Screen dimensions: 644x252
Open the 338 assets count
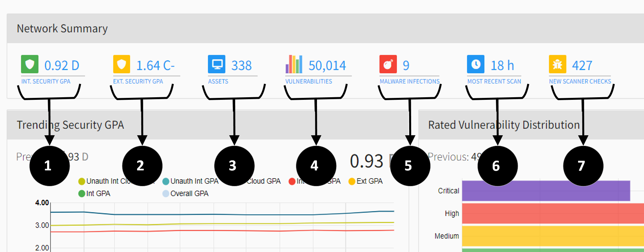coord(241,66)
